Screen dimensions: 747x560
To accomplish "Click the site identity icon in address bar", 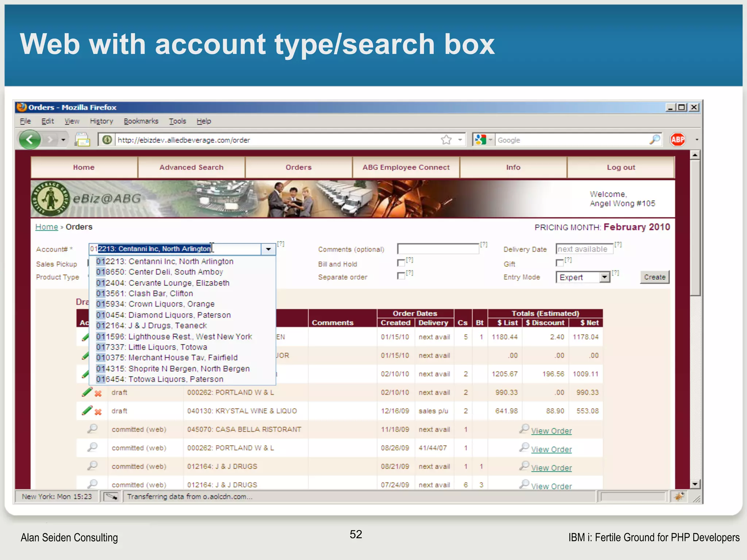I will tap(107, 140).
